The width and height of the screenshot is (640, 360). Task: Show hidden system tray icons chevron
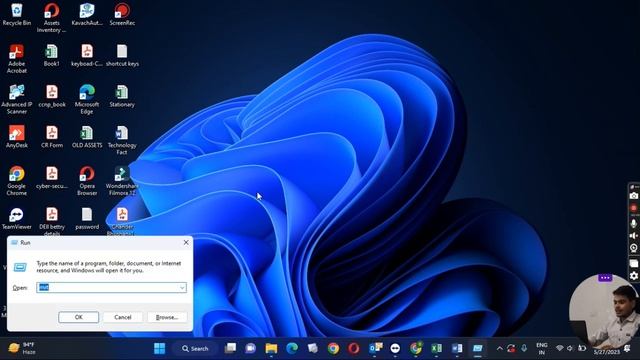pos(499,349)
